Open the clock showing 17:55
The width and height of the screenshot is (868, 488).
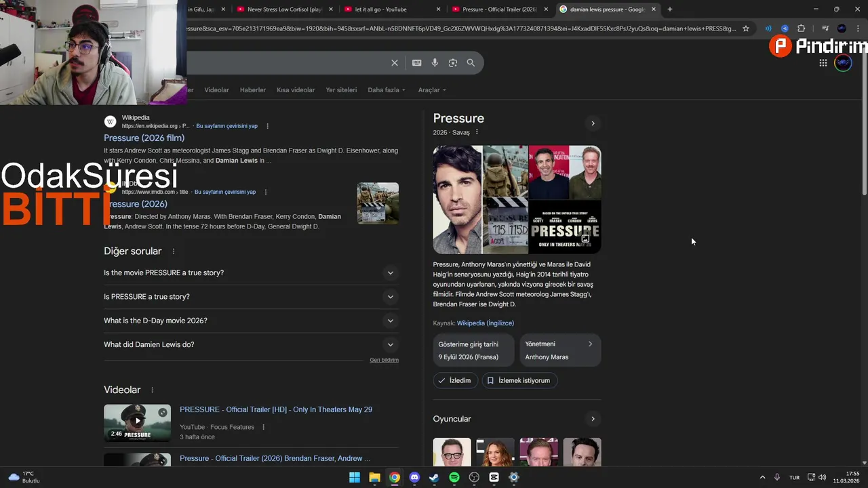(846, 477)
